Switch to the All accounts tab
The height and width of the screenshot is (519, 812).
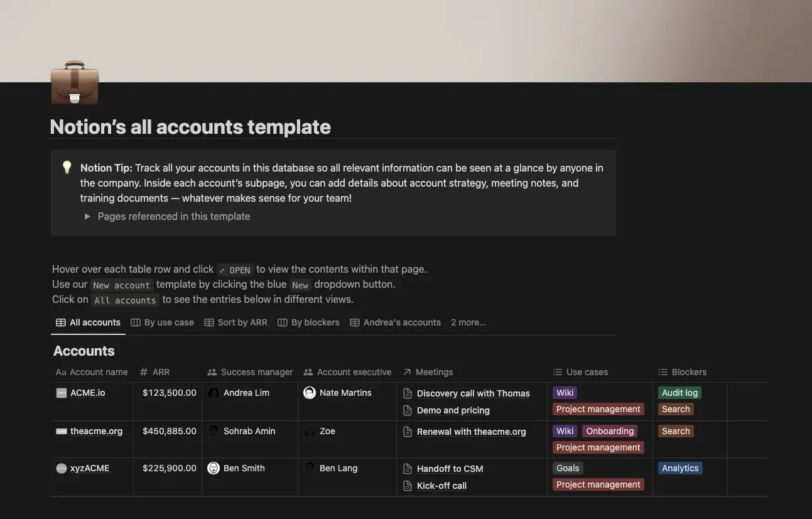point(88,322)
